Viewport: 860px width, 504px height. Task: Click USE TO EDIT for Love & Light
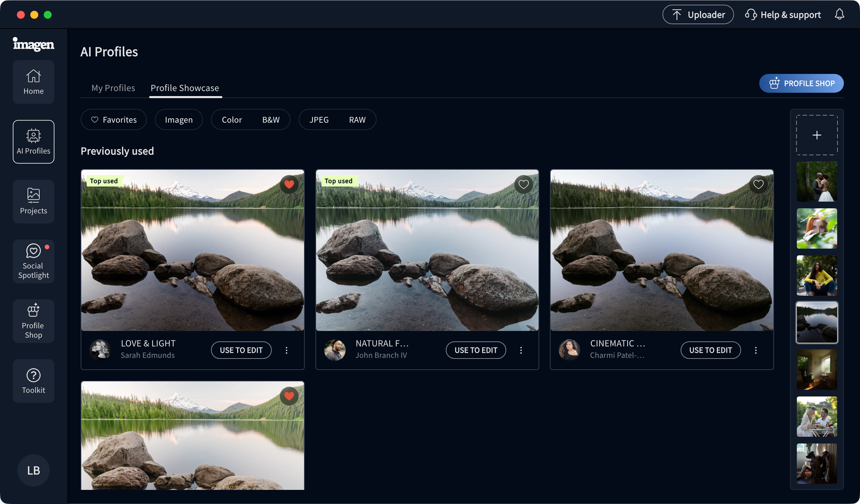point(241,350)
